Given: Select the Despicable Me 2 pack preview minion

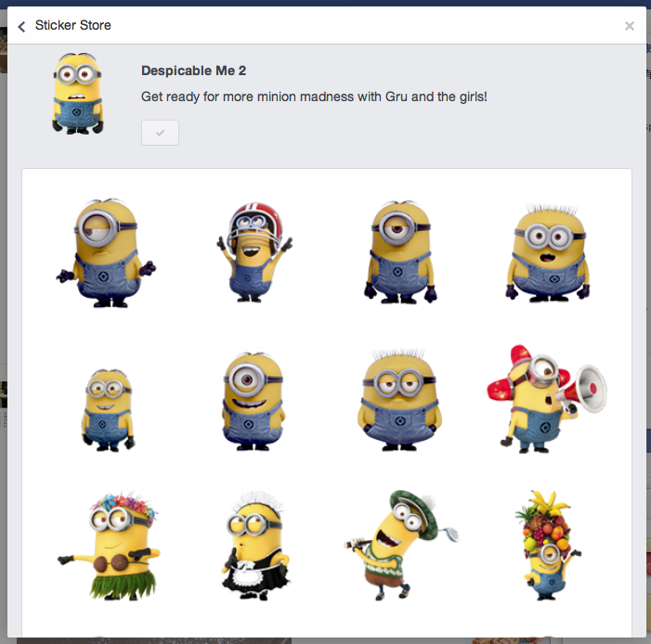Looking at the screenshot, I should (78, 93).
